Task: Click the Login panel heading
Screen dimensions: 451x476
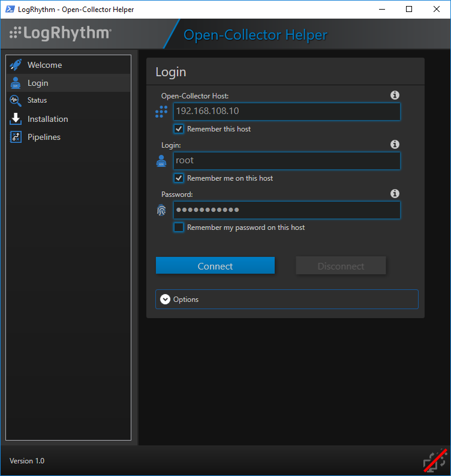Action: tap(171, 72)
